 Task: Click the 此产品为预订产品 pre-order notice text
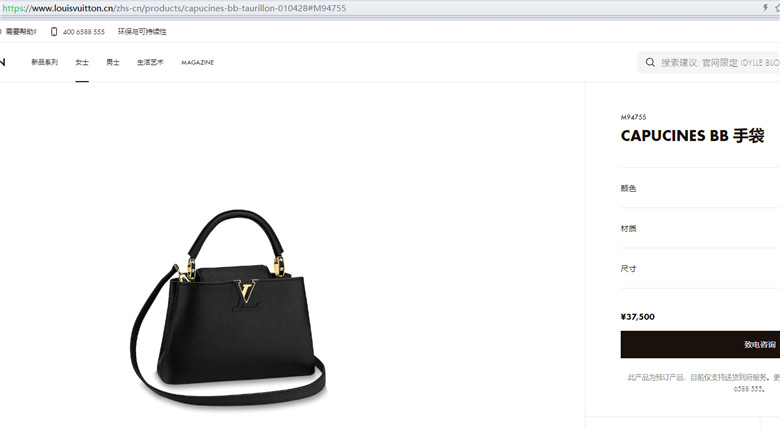click(x=704, y=383)
